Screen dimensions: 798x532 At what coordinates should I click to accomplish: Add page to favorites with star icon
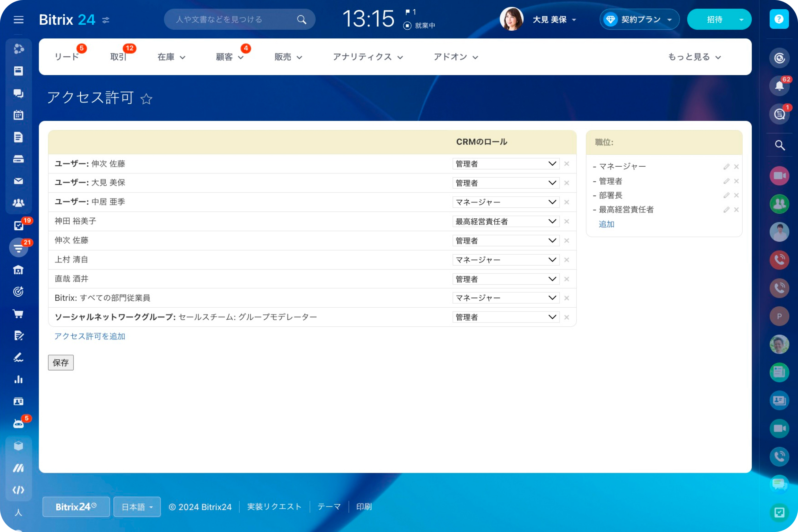146,99
